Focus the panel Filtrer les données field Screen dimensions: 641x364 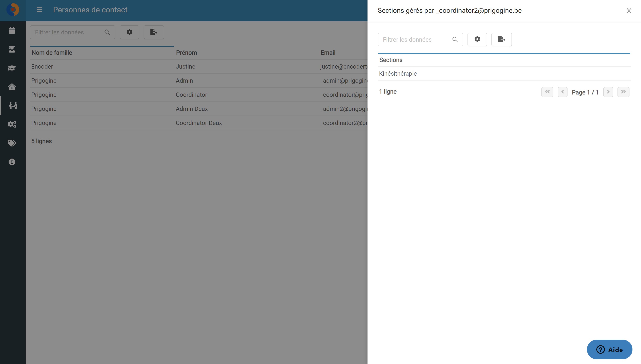point(420,40)
